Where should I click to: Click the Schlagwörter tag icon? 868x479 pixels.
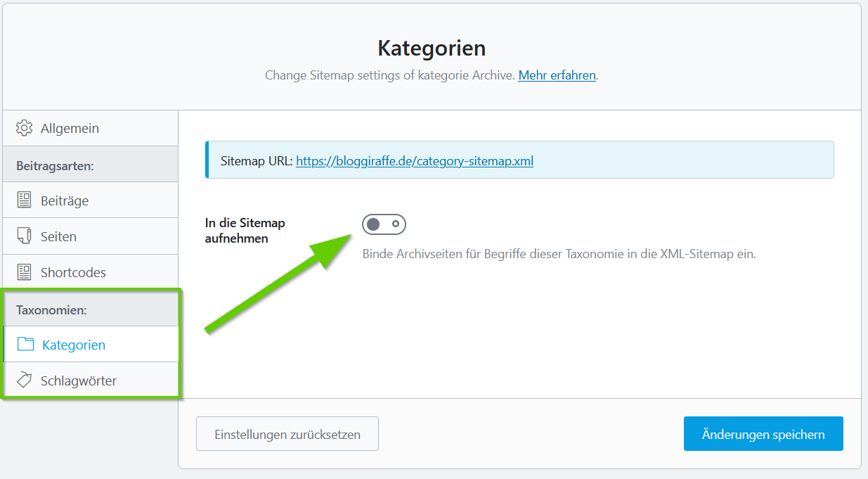[25, 381]
